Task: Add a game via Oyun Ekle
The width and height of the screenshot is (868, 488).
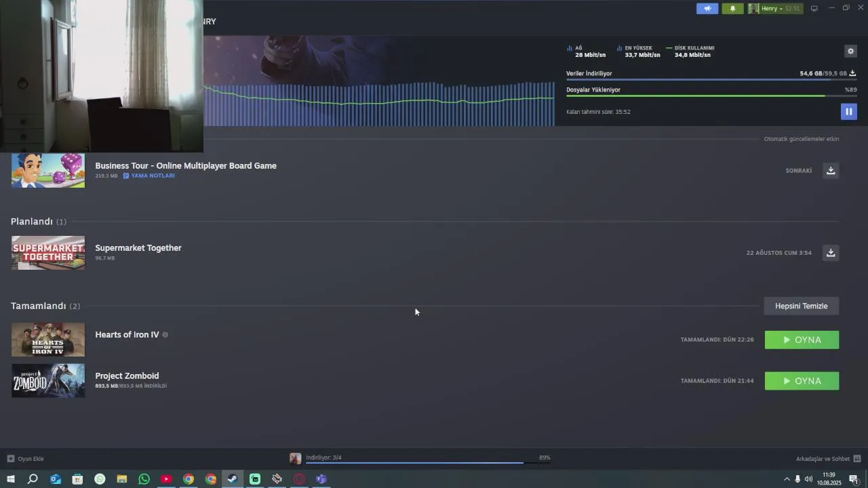Action: click(25, 459)
